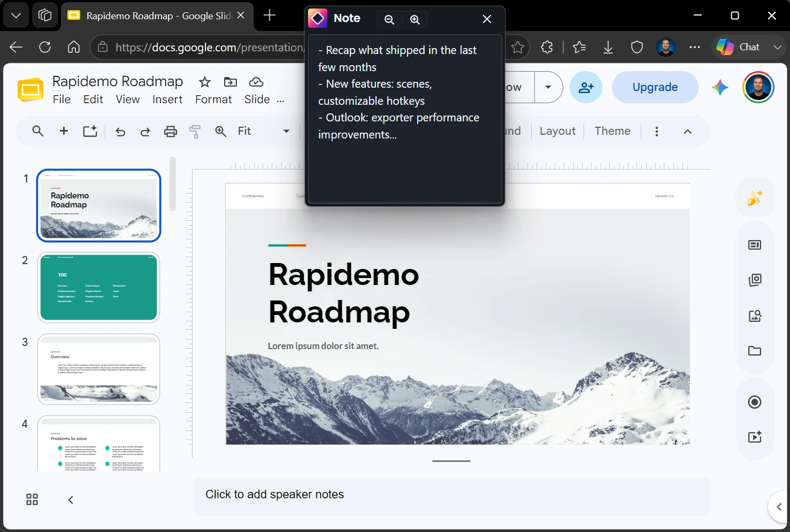790x532 pixels.
Task: Open the Format menu
Action: [213, 99]
